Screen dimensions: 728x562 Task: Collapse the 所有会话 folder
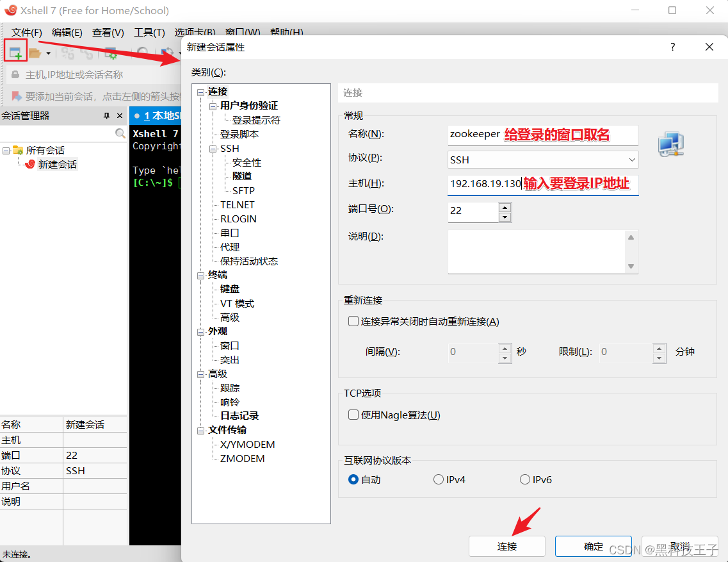pos(6,151)
